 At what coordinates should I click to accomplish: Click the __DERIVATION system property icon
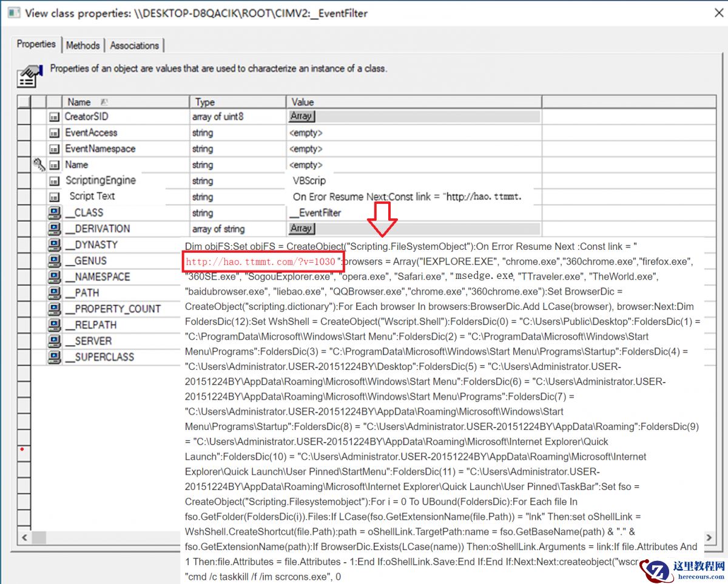(x=55, y=229)
